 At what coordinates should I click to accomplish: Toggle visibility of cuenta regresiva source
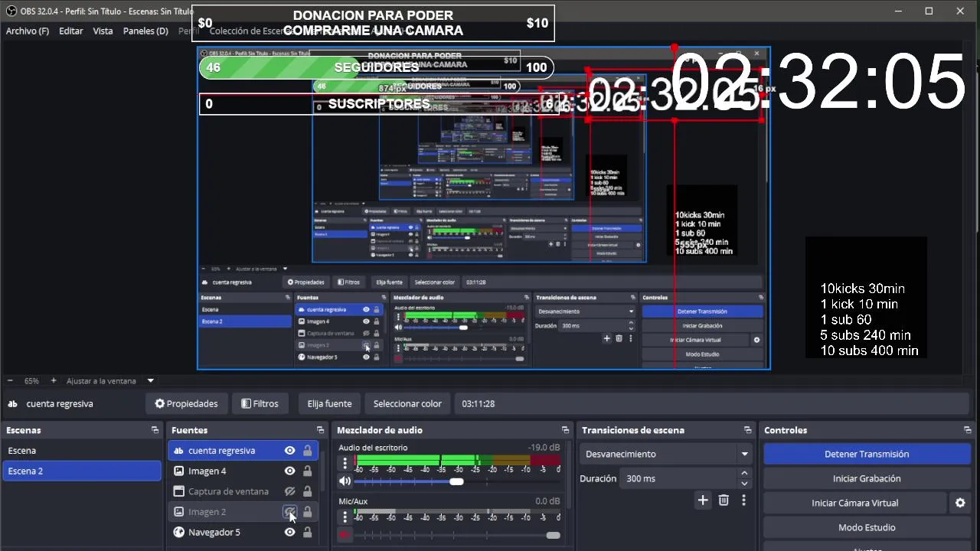pos(289,451)
